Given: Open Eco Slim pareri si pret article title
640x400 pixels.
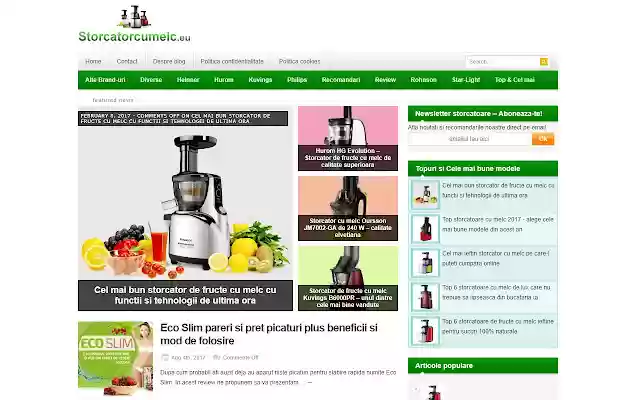Looking at the screenshot, I should point(269,334).
